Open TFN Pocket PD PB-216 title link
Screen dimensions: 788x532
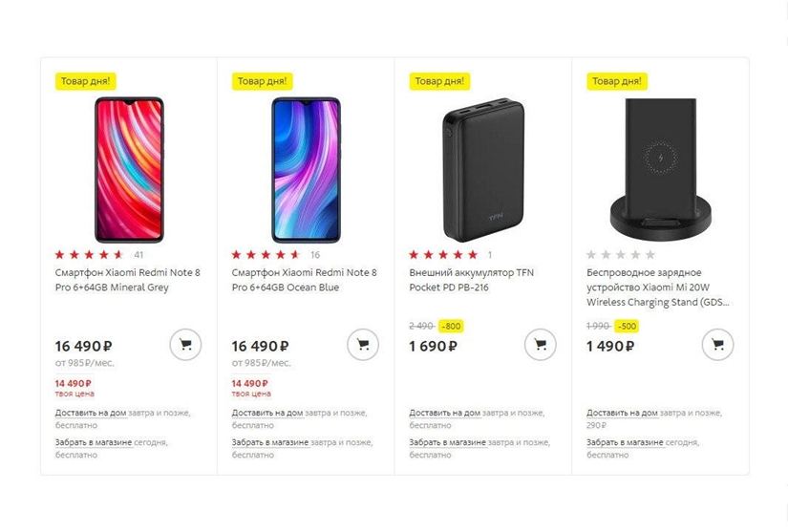point(471,280)
